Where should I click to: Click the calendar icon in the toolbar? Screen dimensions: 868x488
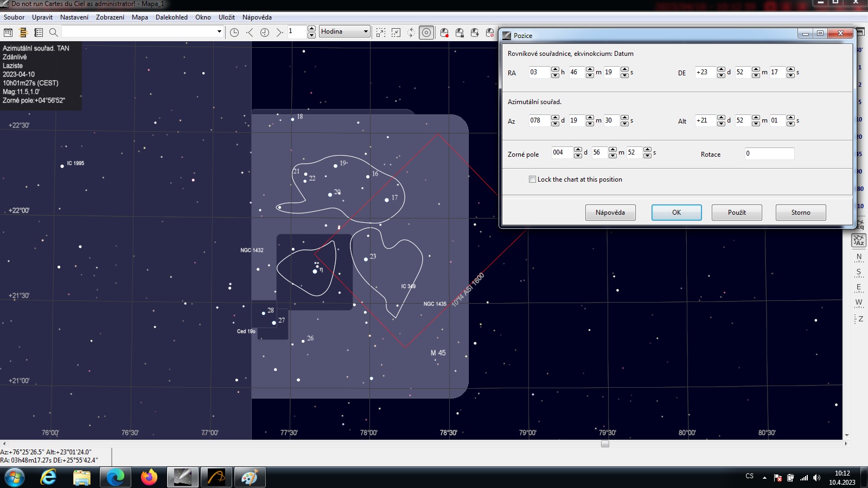(8, 33)
